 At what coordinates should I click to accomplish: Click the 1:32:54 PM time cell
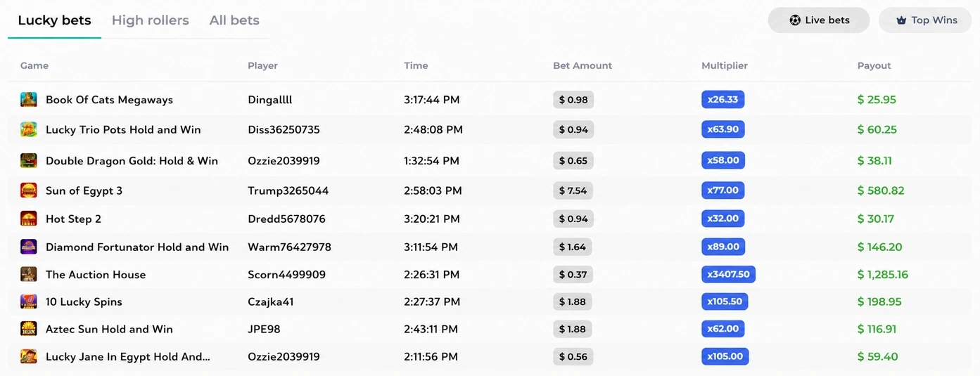(432, 160)
